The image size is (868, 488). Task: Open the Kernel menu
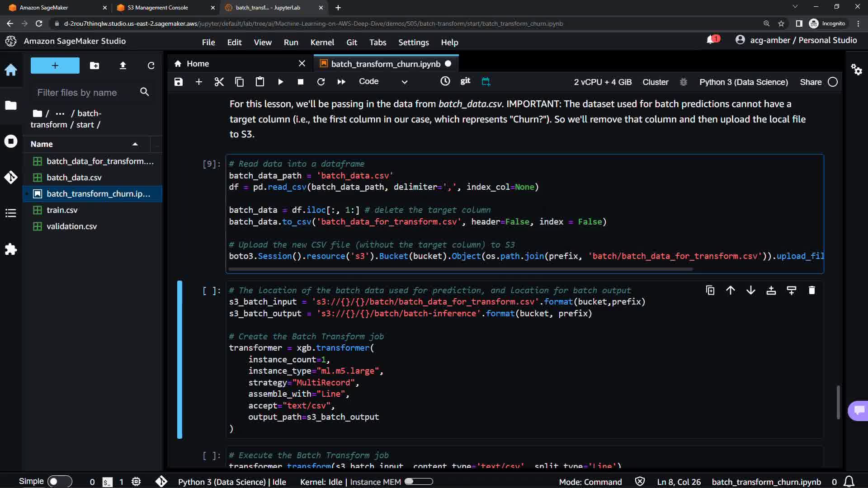(x=322, y=42)
